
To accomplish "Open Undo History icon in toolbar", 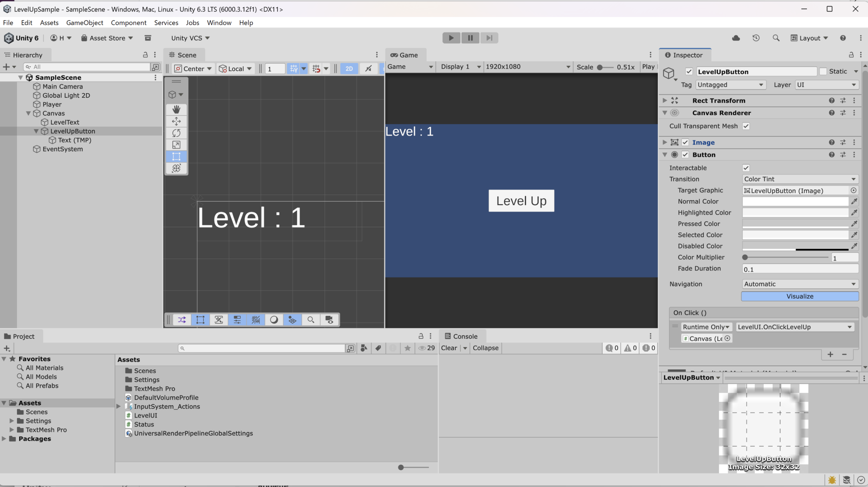I will tap(756, 38).
